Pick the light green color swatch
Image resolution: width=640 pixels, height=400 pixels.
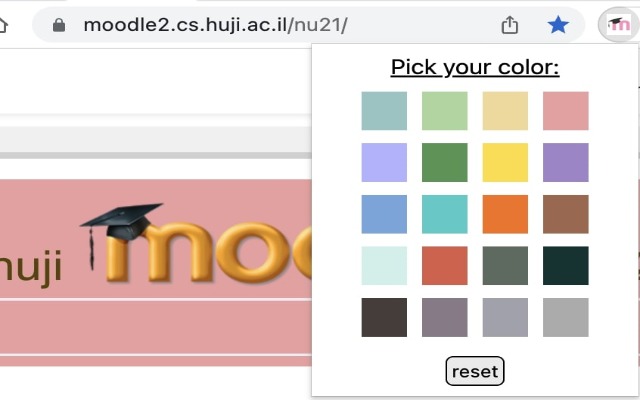[x=445, y=111]
